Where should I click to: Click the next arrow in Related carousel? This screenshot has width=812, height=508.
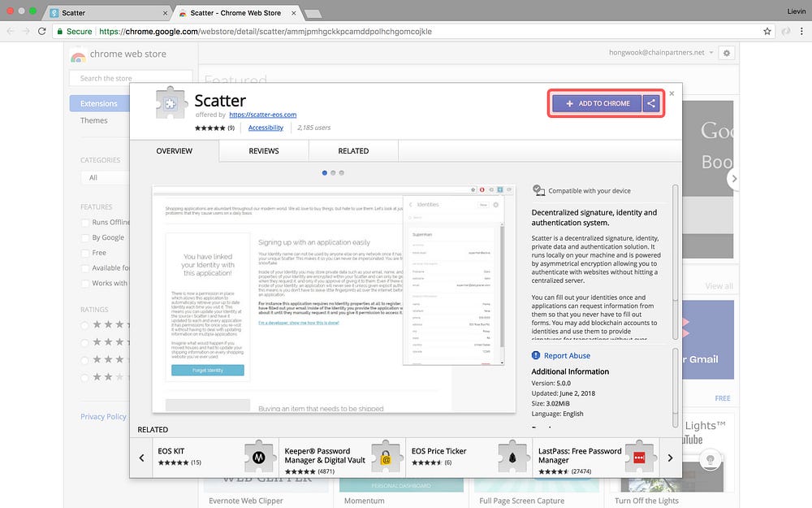[x=670, y=458]
